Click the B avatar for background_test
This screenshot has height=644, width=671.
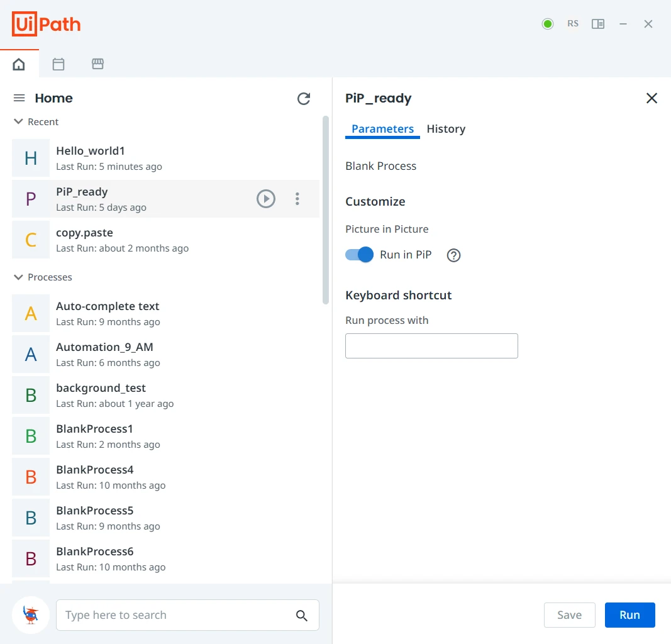(31, 395)
